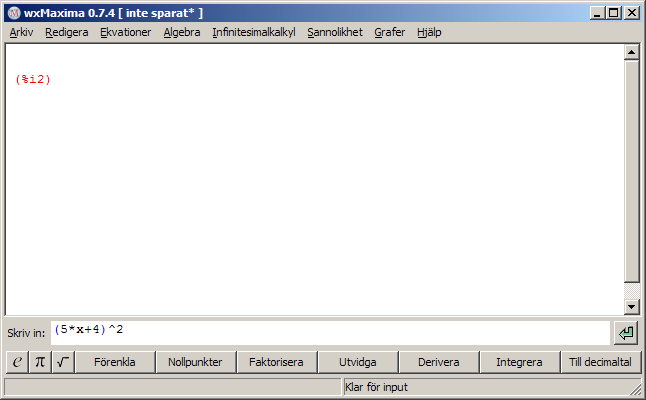This screenshot has height=400, width=646.
Task: Click the Faktorisera button
Action: 276,362
